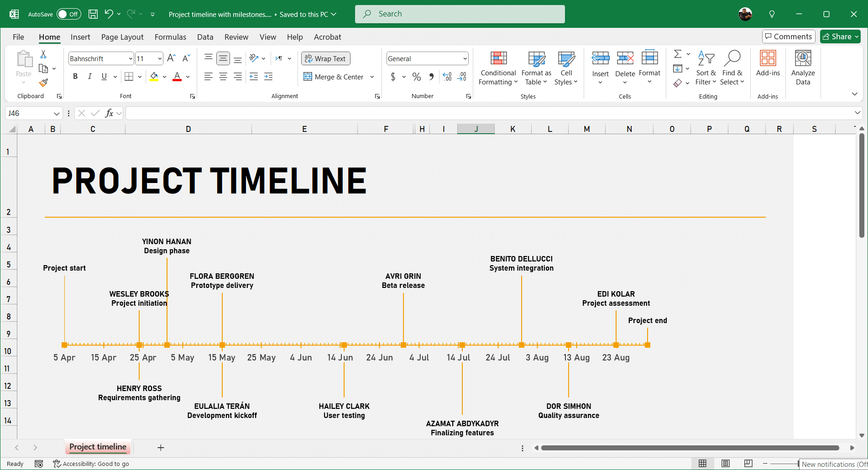Apply italic formatting
The width and height of the screenshot is (868, 470).
[90, 76]
